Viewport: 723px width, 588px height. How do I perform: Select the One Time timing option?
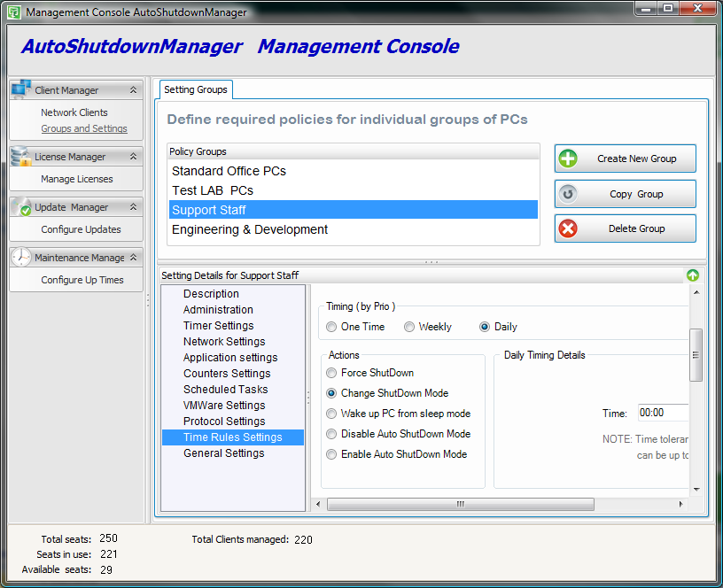click(331, 327)
